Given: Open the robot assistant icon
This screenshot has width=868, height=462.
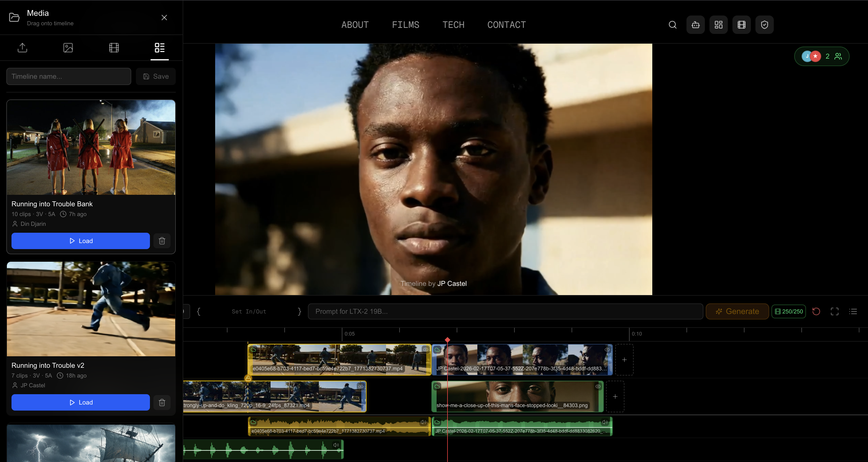Looking at the screenshot, I should [x=695, y=25].
